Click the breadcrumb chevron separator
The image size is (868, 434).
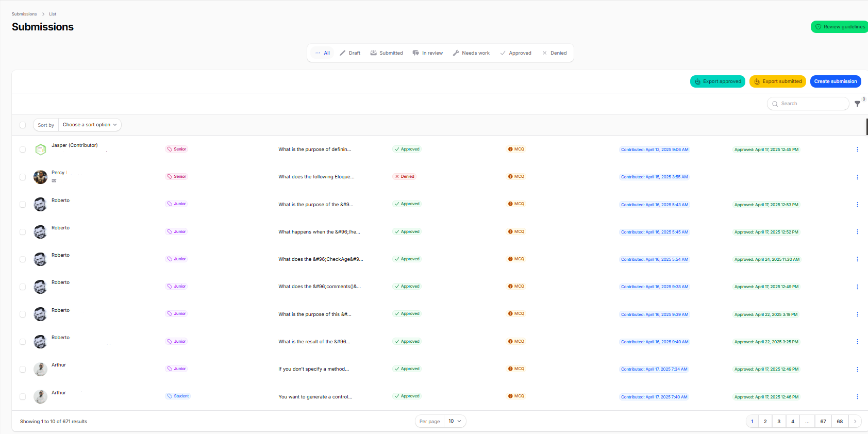(43, 14)
